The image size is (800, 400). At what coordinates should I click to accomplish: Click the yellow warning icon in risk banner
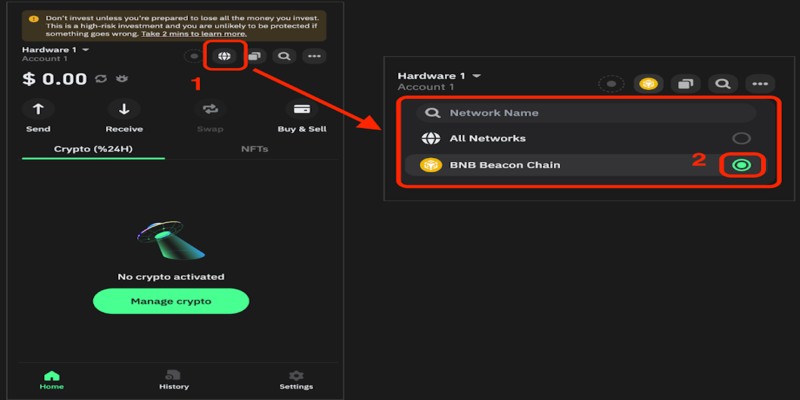click(x=34, y=19)
